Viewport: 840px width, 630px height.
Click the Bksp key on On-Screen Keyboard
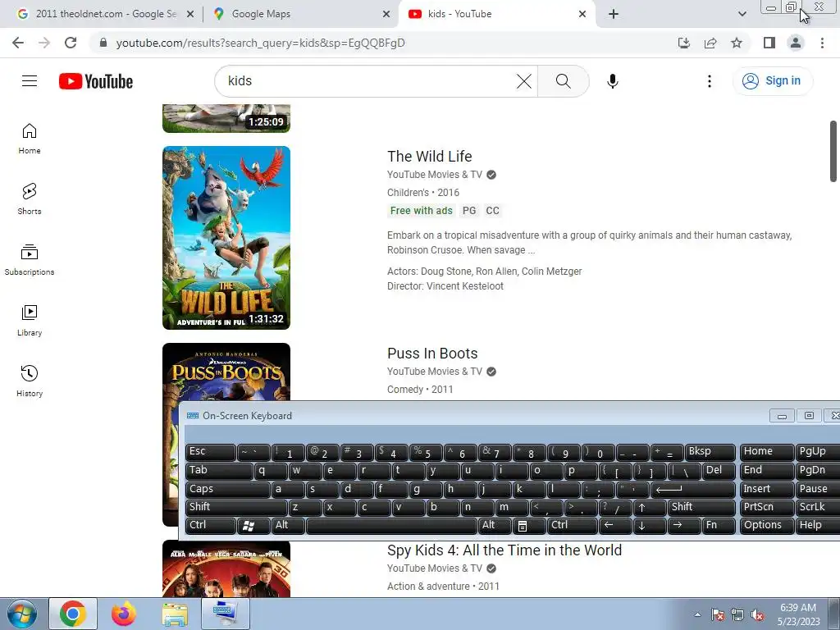pos(710,452)
